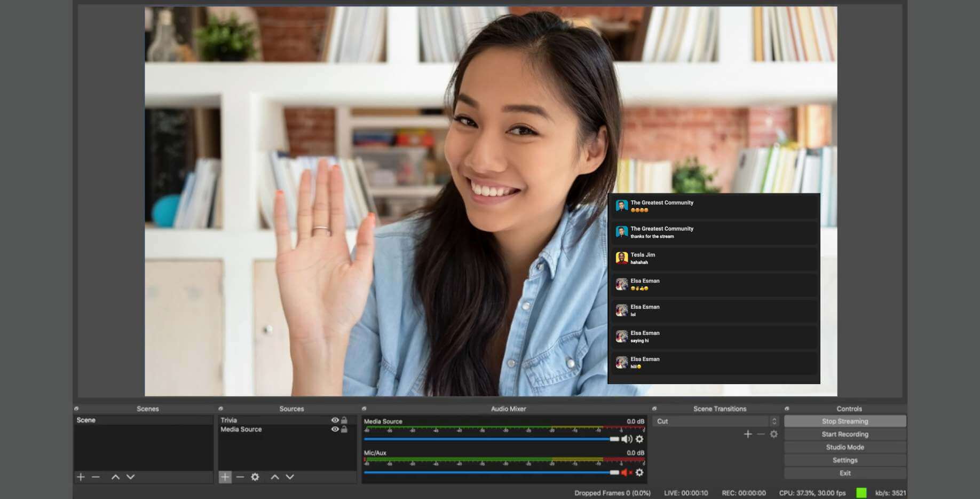Viewport: 980px width, 499px height.
Task: Move scene down in Scenes list
Action: [130, 477]
